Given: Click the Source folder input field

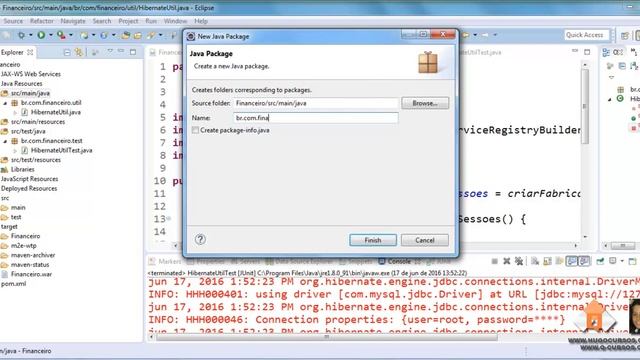Looking at the screenshot, I should coord(316,103).
